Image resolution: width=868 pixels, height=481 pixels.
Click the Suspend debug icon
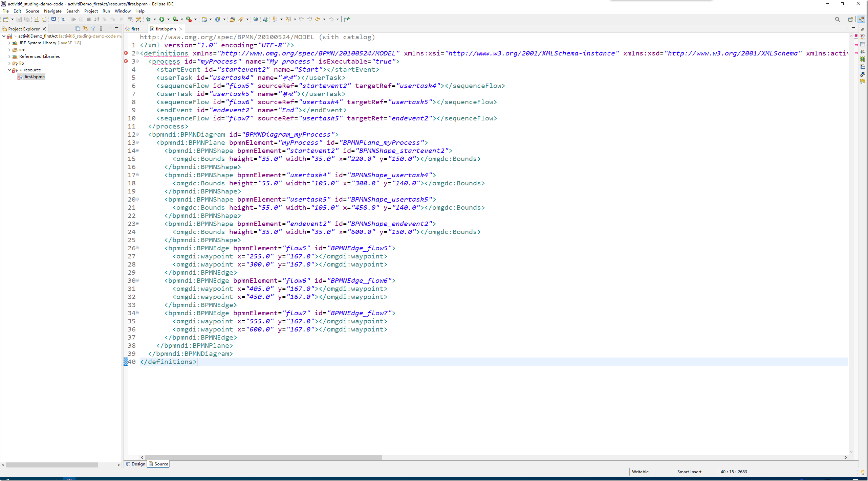[81, 19]
